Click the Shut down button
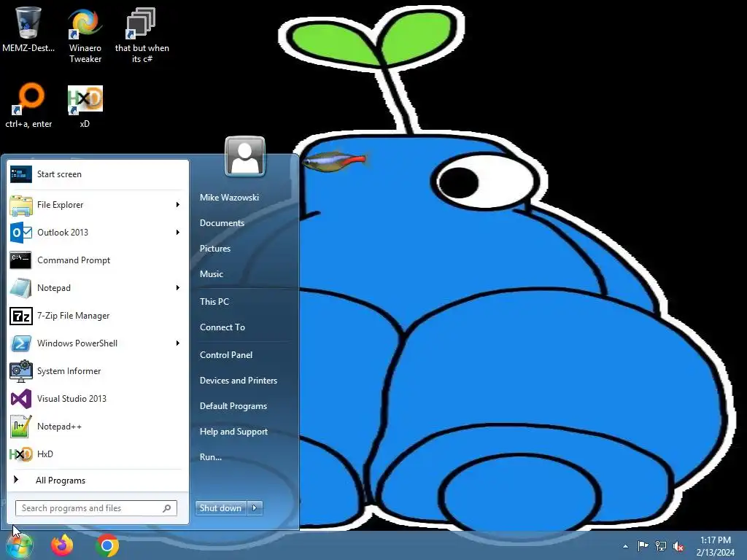This screenshot has height=560, width=747. coord(221,508)
